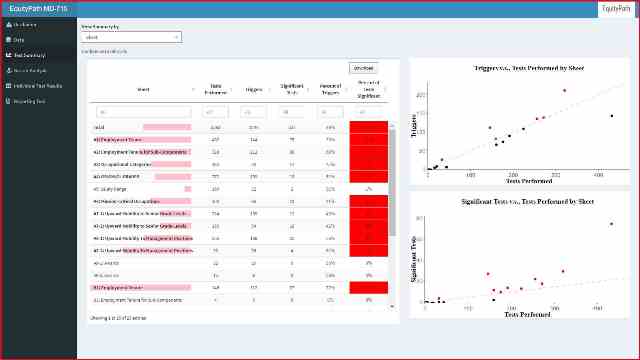Click the Individual Test Results table icon
The width and height of the screenshot is (640, 360).
coord(9,86)
